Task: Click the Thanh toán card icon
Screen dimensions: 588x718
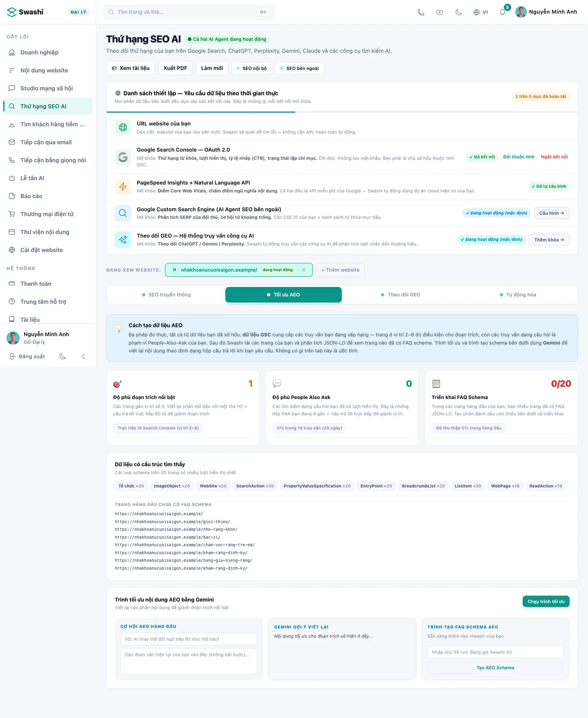Action: [12, 284]
